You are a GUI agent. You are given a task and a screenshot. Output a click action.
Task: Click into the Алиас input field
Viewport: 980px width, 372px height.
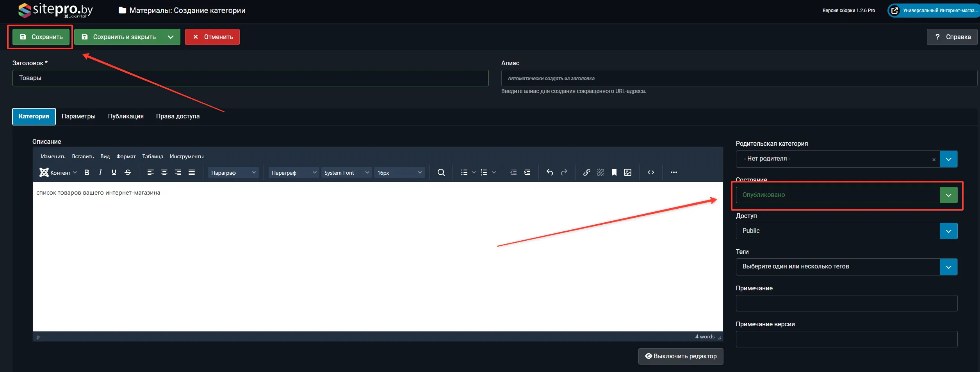[738, 79]
